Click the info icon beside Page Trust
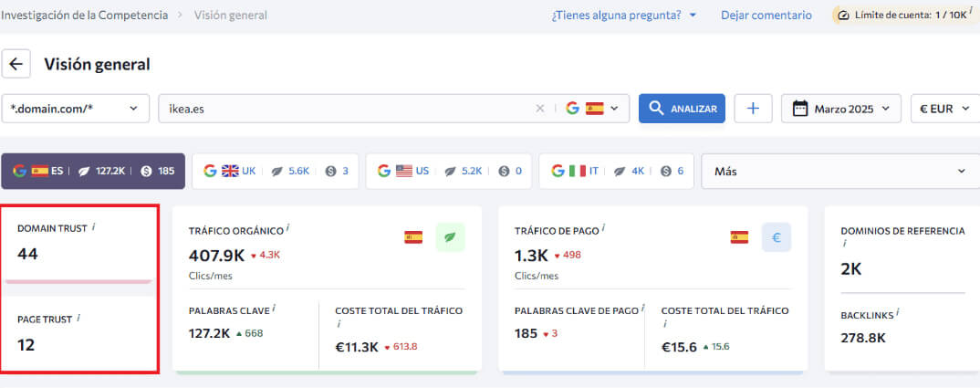Viewport: 980px width, 388px height. [x=78, y=318]
